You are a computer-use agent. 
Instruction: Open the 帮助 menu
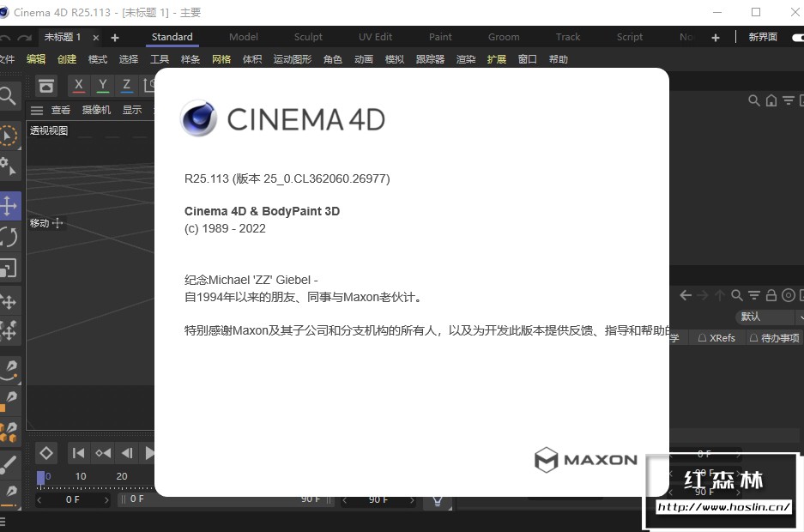point(559,59)
